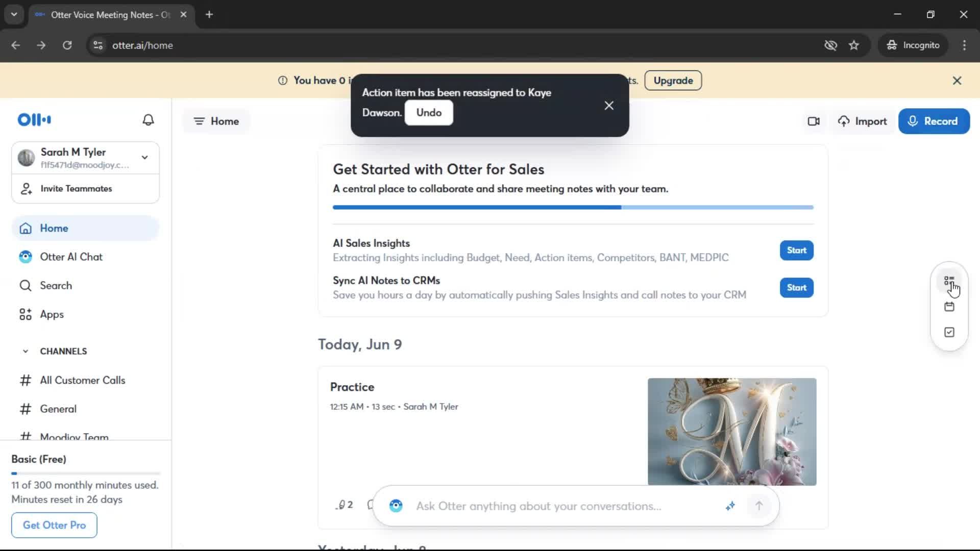Open Otter AI Chat

85,257
